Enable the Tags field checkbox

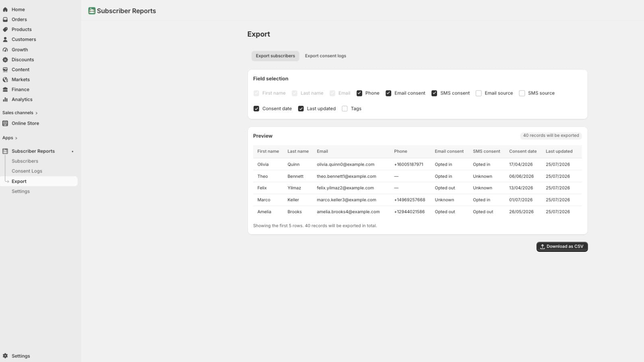tap(345, 109)
